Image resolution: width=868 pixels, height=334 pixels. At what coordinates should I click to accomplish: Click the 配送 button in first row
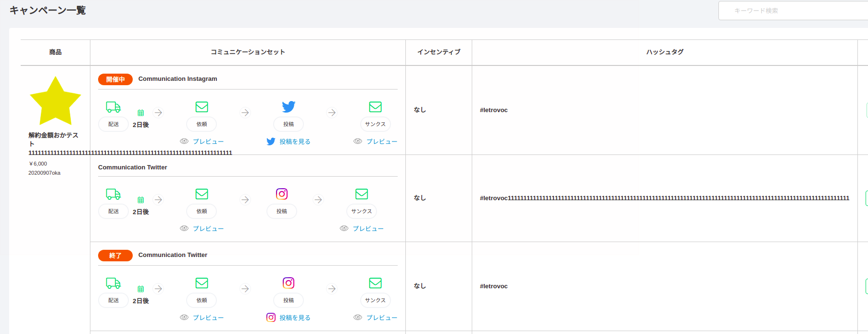coord(113,124)
